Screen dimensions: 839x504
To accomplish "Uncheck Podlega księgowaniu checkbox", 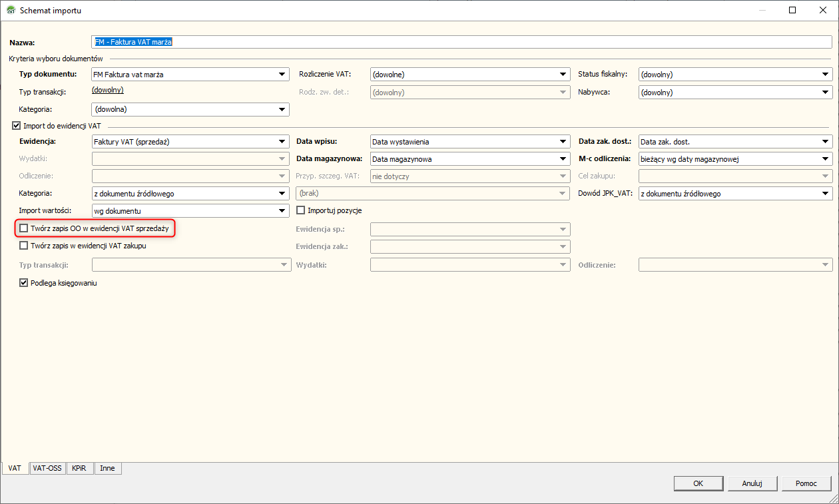I will tap(24, 283).
